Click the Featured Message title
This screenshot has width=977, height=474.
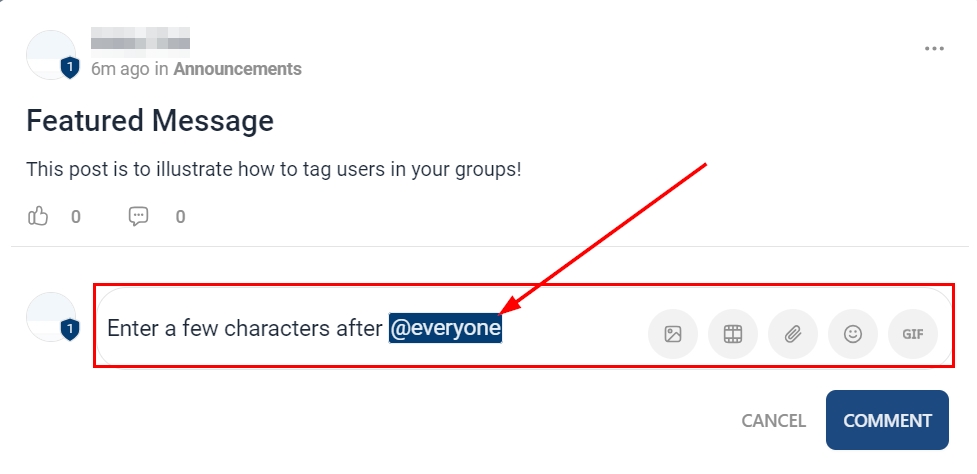pos(150,121)
